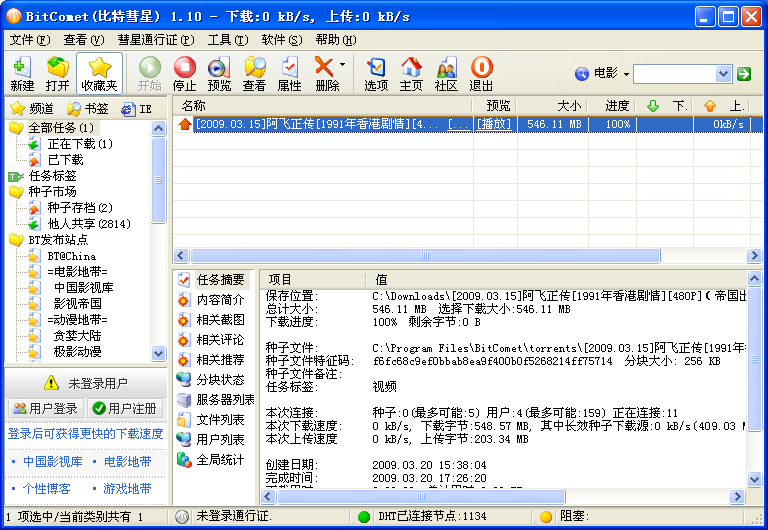Switch to the 频道 sidebar tab
Image resolution: width=768 pixels, height=530 pixels.
point(32,109)
